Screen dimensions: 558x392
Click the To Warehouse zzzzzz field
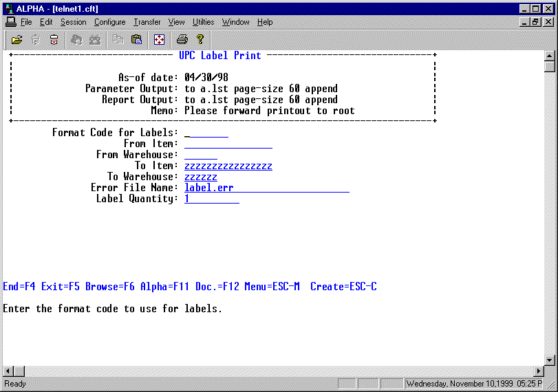200,177
